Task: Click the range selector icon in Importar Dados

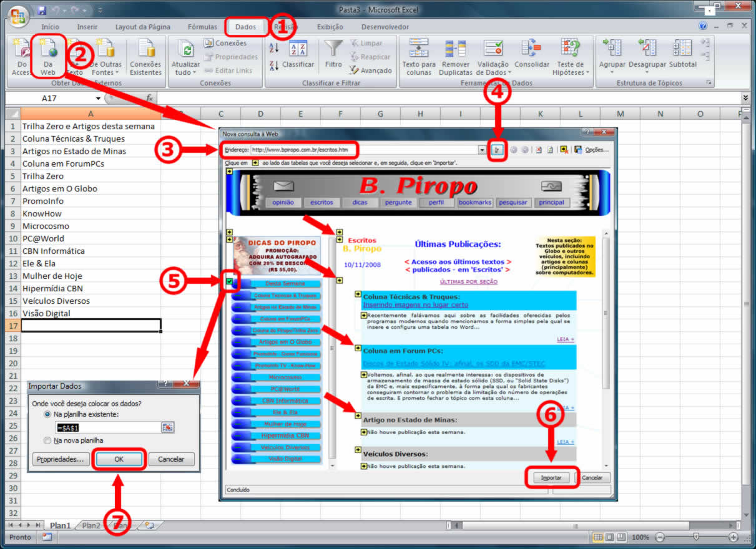Action: [x=167, y=427]
